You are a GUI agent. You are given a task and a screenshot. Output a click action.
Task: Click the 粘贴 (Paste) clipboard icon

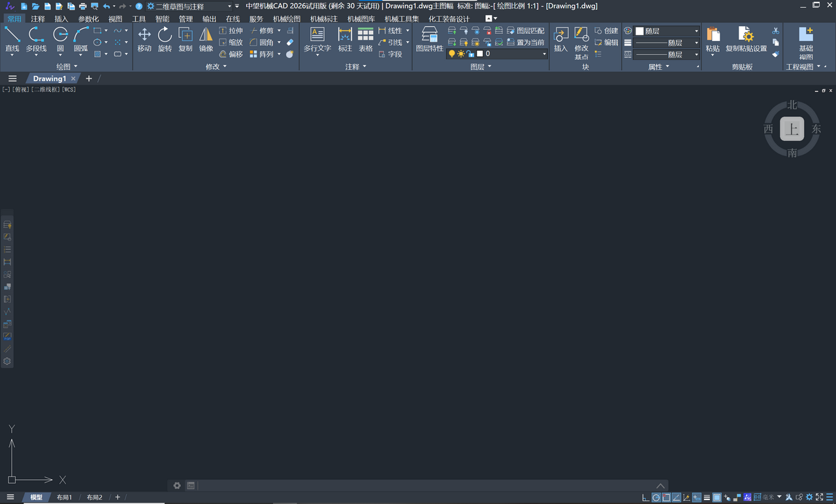(x=713, y=39)
